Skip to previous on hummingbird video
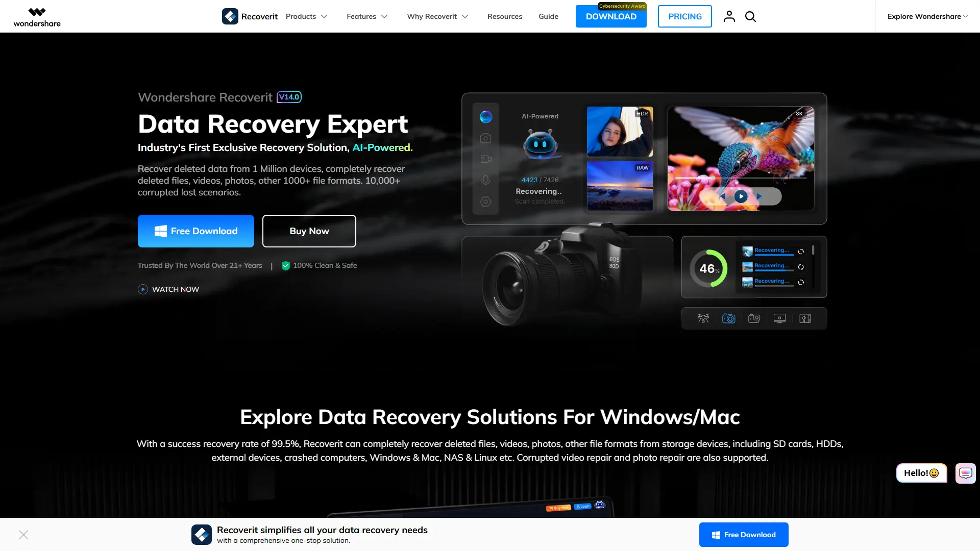The width and height of the screenshot is (980, 551). coord(722,196)
